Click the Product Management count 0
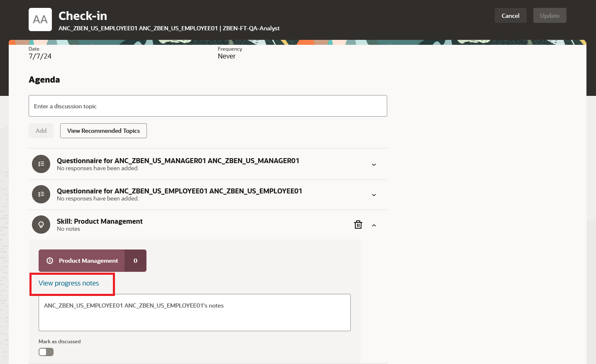 click(x=135, y=261)
